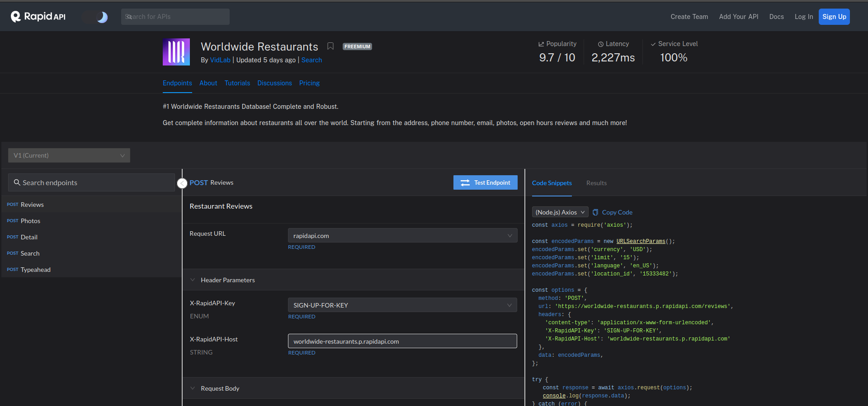This screenshot has width=868, height=406.
Task: Click Log In
Action: tap(803, 17)
